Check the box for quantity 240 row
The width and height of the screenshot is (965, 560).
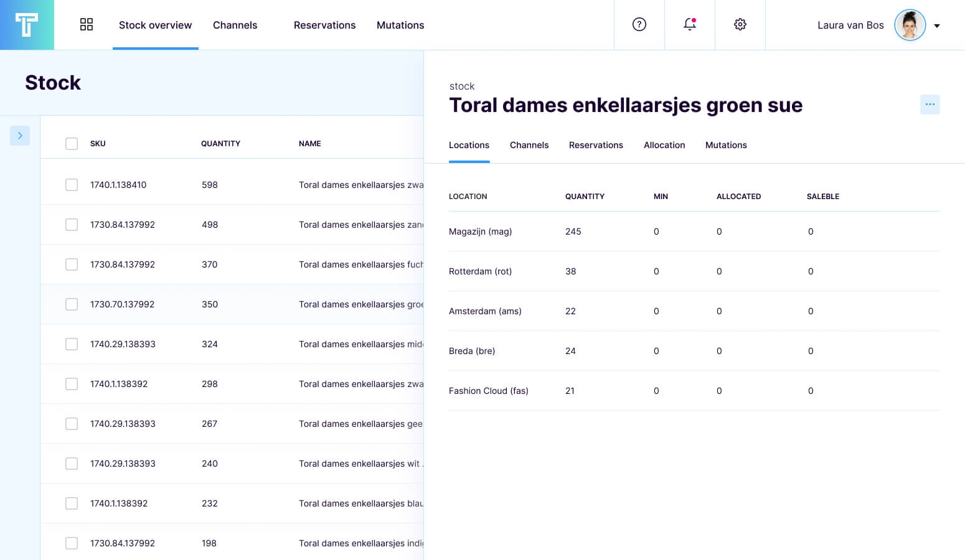[72, 464]
